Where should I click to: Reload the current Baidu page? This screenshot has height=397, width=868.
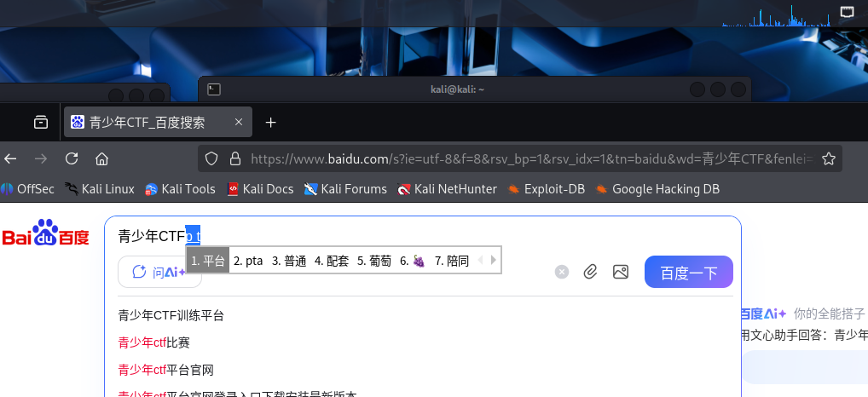tap(72, 158)
